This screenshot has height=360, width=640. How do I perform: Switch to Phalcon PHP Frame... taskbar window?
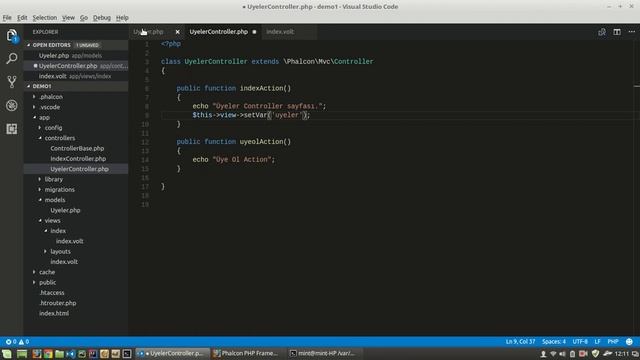click(246, 353)
